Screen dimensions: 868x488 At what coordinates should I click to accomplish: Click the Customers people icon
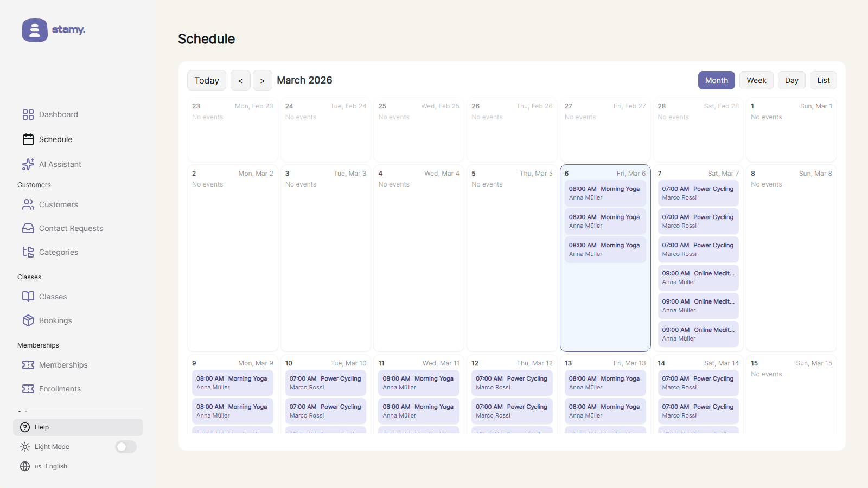point(28,204)
